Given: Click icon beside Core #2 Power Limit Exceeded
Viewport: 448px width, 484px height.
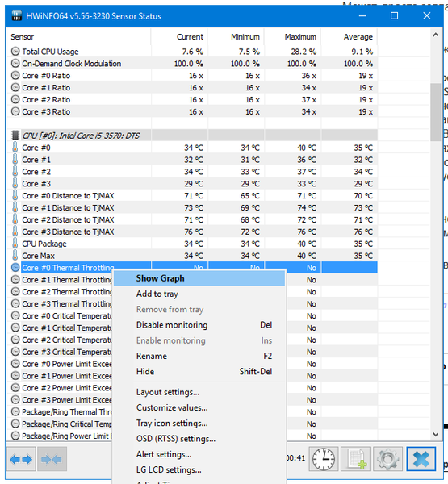Looking at the screenshot, I should tap(15, 388).
